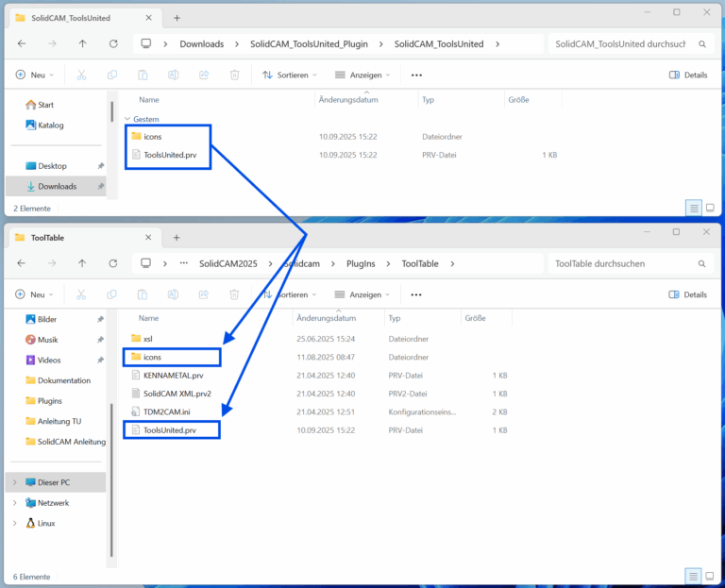Click navigation pane scrollbar in ToolTable window
Viewport: 725px width, 588px height.
111,480
